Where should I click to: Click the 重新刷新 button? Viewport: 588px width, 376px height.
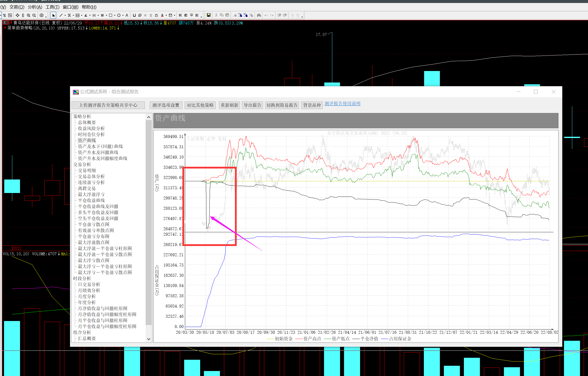point(229,105)
